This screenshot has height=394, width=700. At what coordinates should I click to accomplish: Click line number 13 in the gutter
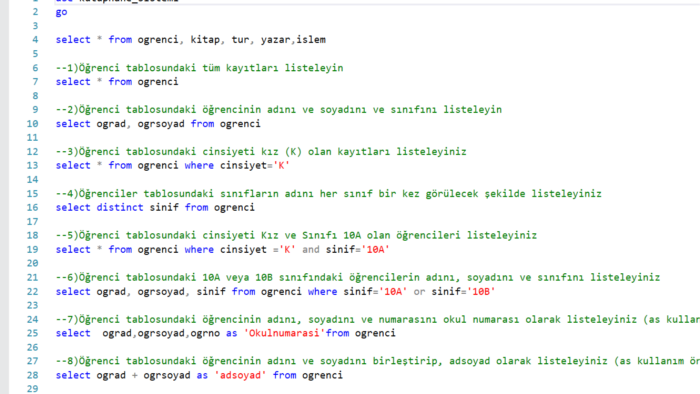point(32,166)
